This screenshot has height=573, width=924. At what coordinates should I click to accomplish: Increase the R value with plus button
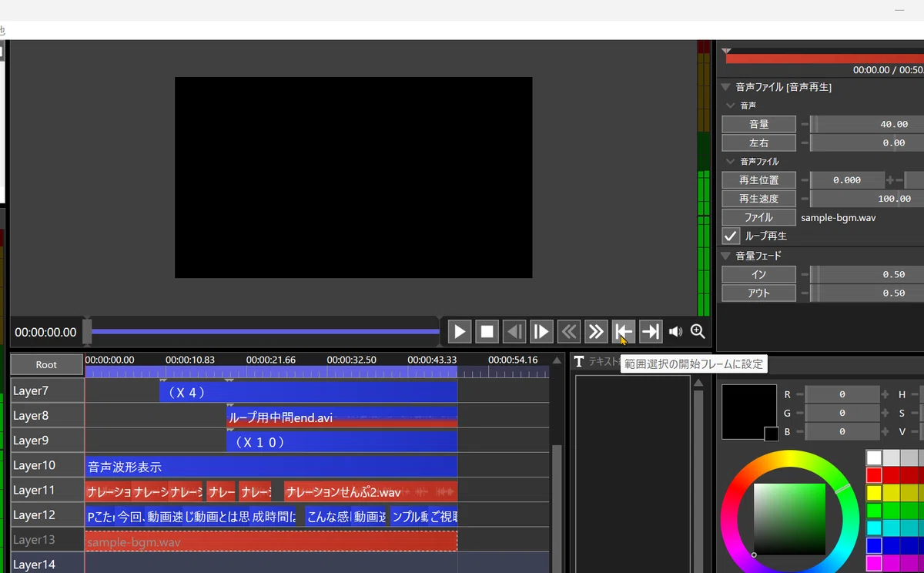point(885,394)
